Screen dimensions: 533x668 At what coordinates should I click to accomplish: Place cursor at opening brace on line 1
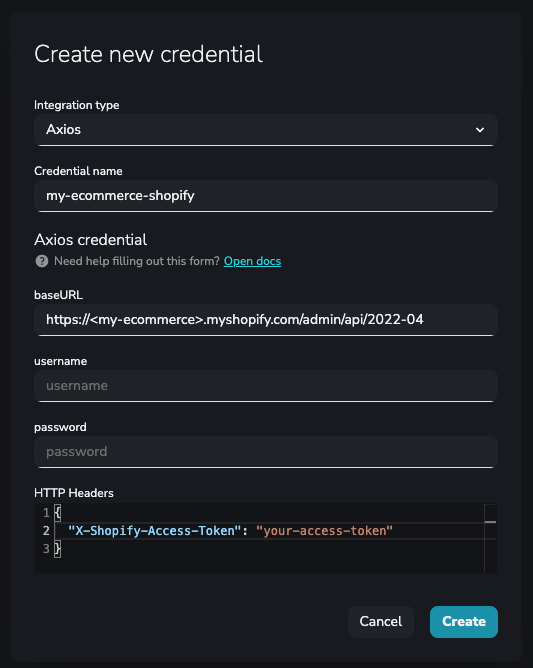tap(58, 513)
